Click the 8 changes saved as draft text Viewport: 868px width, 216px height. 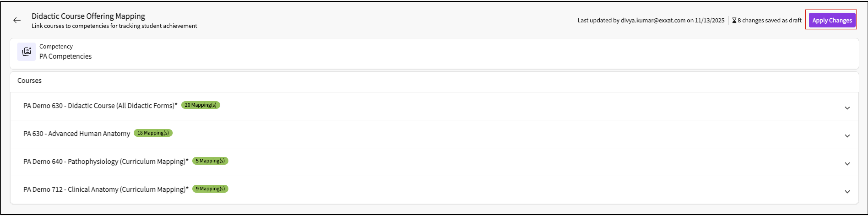click(769, 21)
